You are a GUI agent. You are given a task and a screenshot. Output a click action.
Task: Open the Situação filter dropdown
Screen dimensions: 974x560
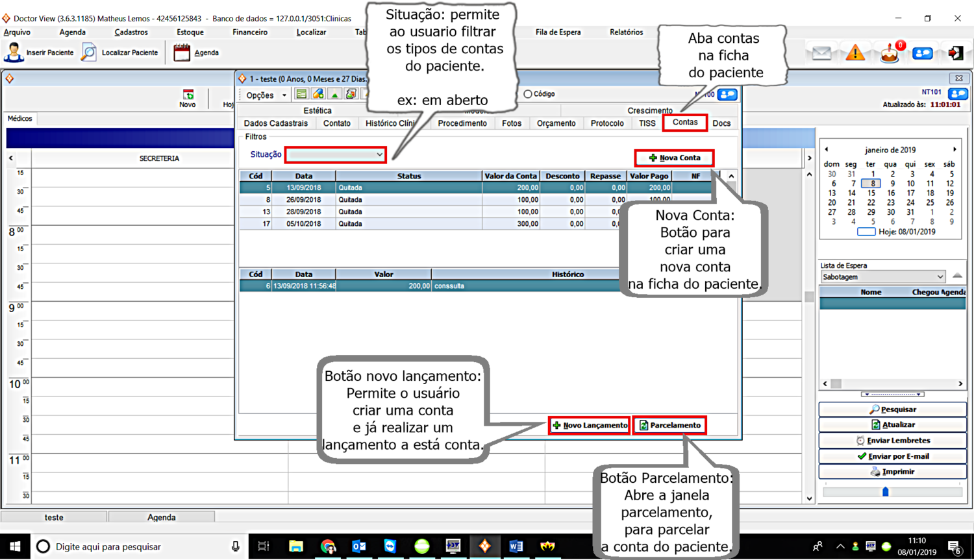(335, 154)
